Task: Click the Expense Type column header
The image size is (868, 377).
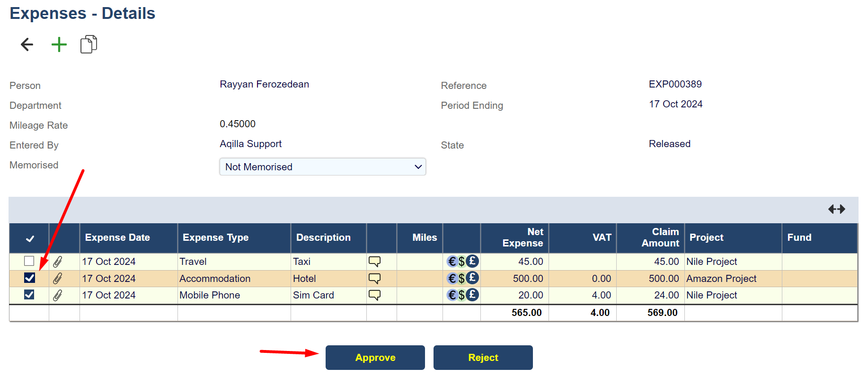Action: pyautogui.click(x=215, y=238)
